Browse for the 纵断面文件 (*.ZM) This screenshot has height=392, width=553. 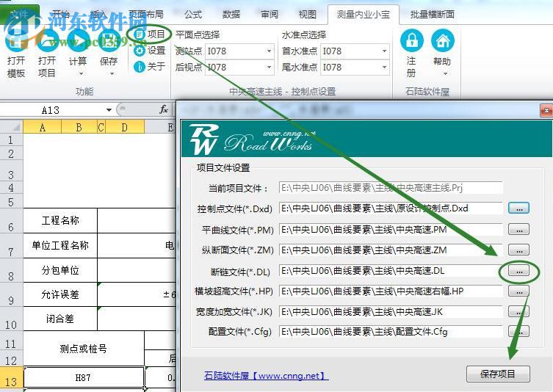518,250
